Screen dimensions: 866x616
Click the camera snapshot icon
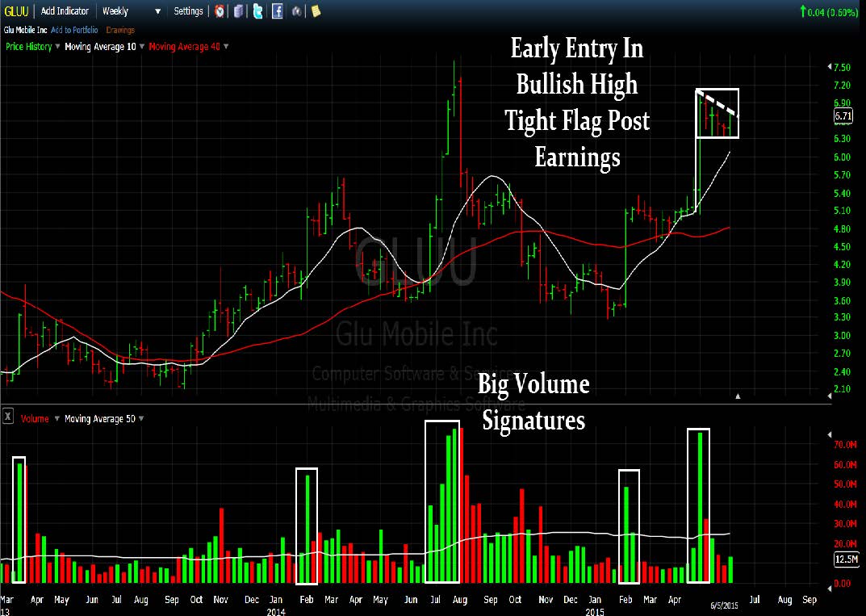click(296, 11)
